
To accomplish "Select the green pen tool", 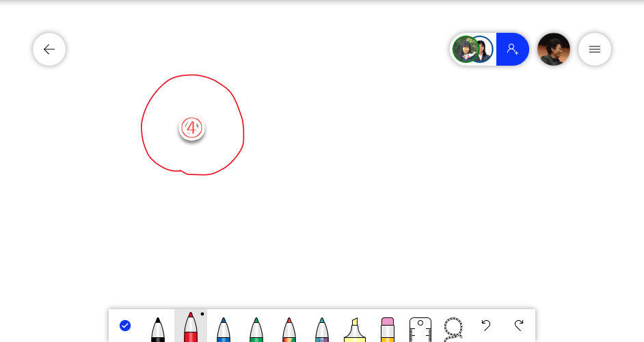I will (x=256, y=329).
